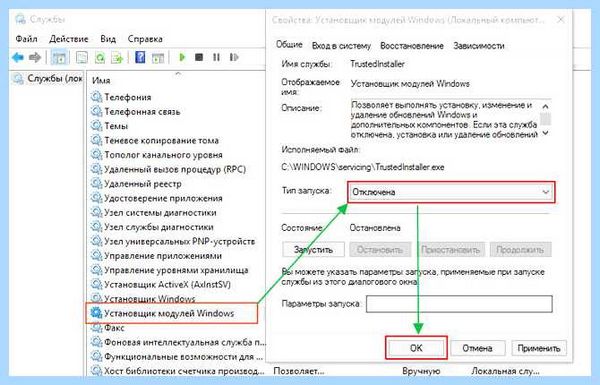Click the Телефония service gear icon
The height and width of the screenshot is (385, 600).
tap(96, 97)
